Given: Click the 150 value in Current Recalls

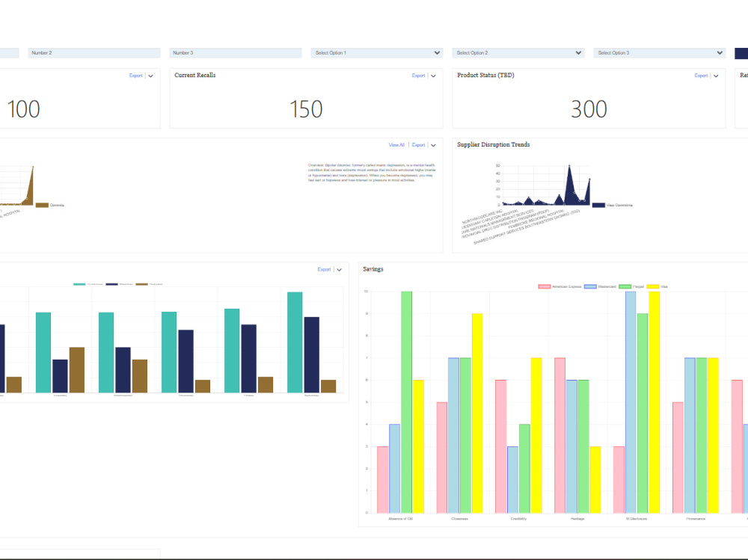Looking at the screenshot, I should (306, 109).
